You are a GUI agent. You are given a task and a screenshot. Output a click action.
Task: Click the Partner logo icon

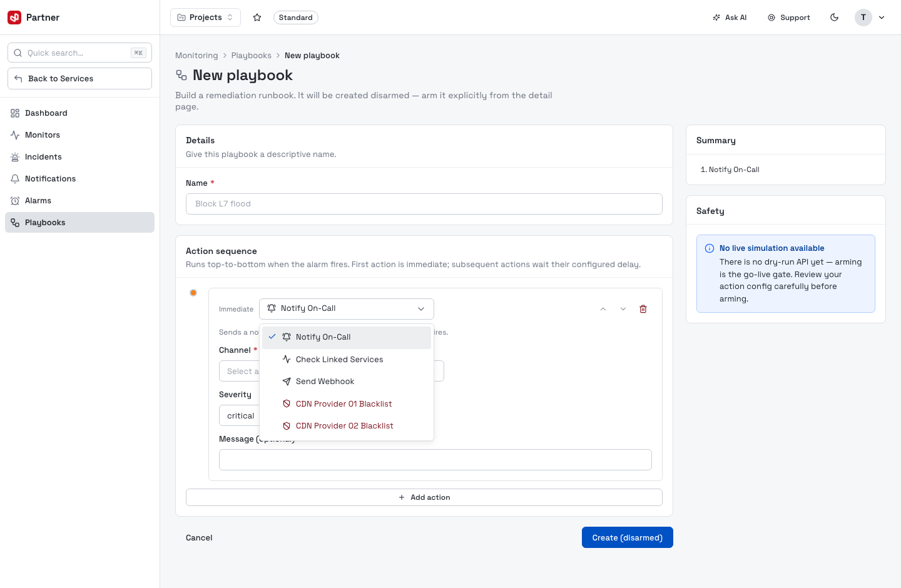(x=14, y=18)
